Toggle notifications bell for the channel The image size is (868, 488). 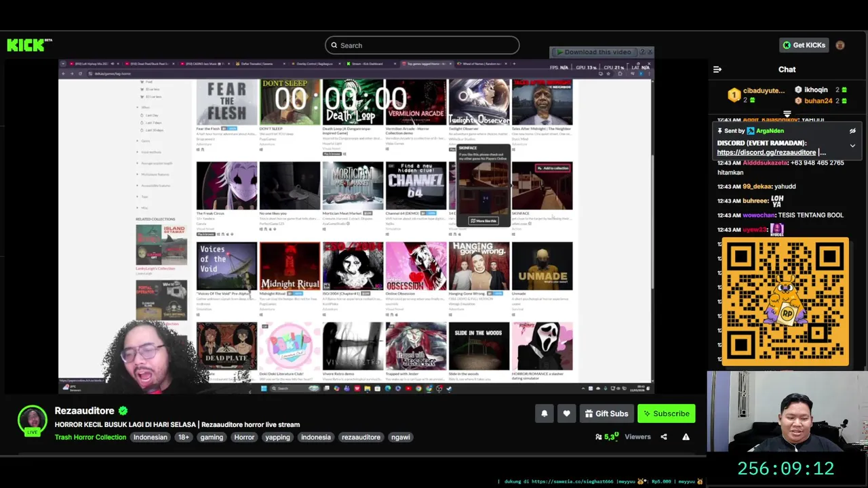tap(544, 413)
